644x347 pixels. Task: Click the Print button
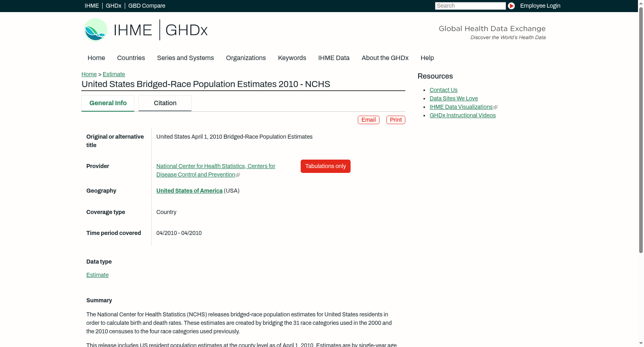tap(396, 120)
